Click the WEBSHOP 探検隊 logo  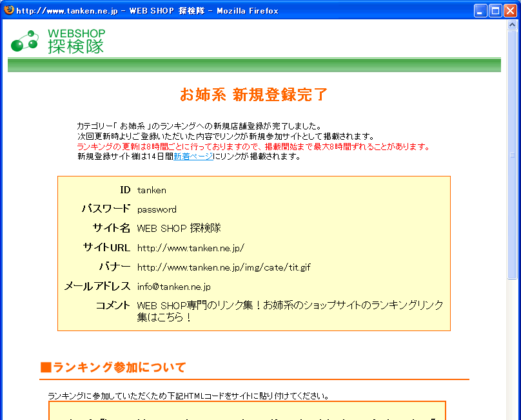pos(58,41)
